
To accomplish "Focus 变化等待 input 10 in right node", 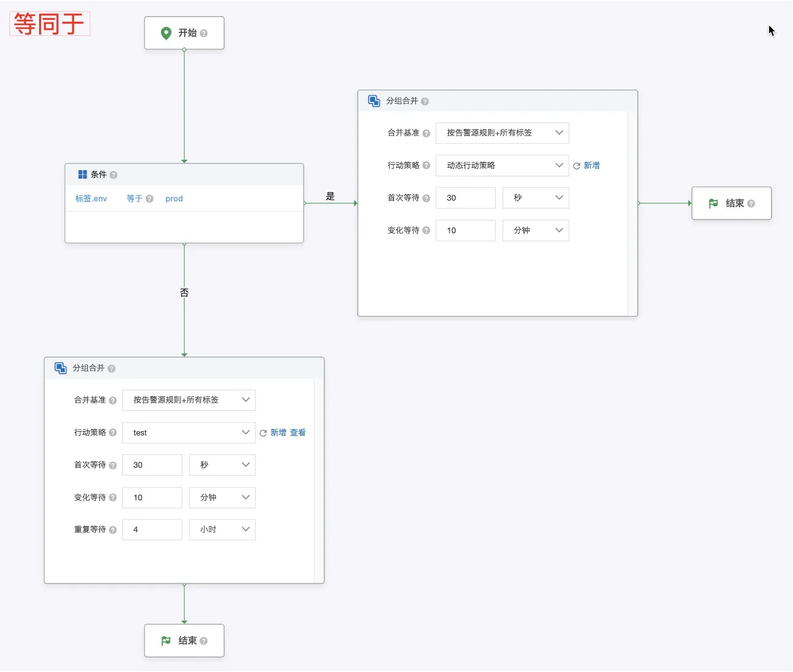I will pyautogui.click(x=465, y=231).
